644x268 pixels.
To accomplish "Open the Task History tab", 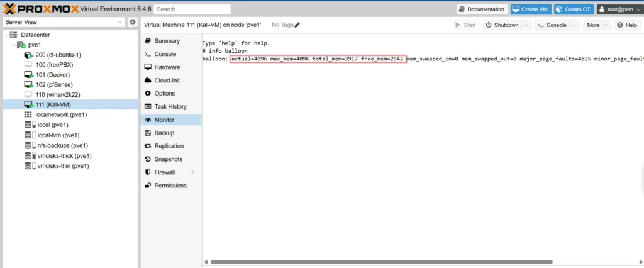I will click(171, 106).
